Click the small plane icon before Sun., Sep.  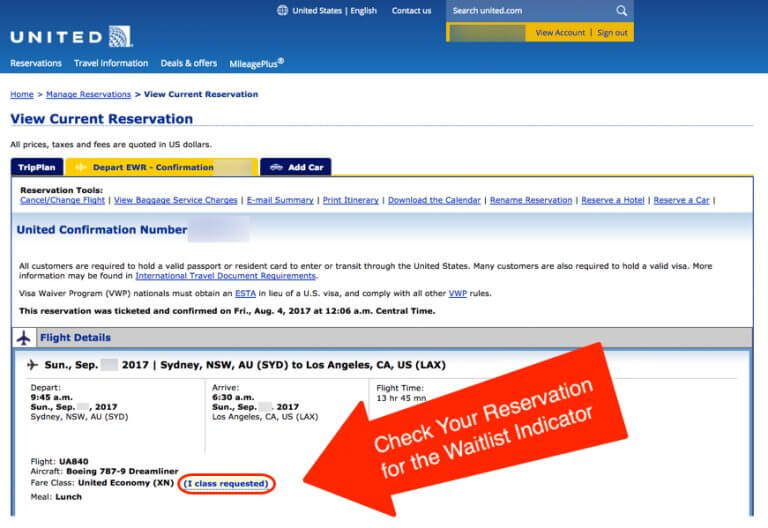tap(32, 364)
